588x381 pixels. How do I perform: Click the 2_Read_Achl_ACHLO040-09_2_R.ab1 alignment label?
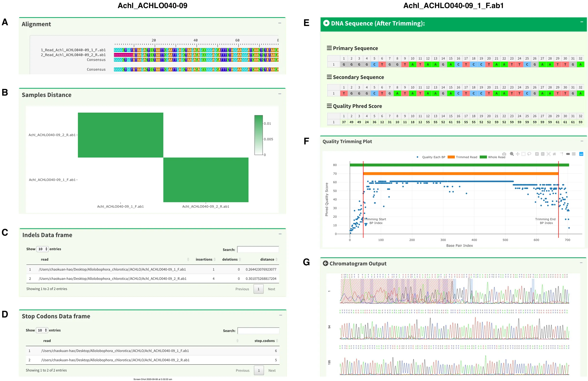73,55
